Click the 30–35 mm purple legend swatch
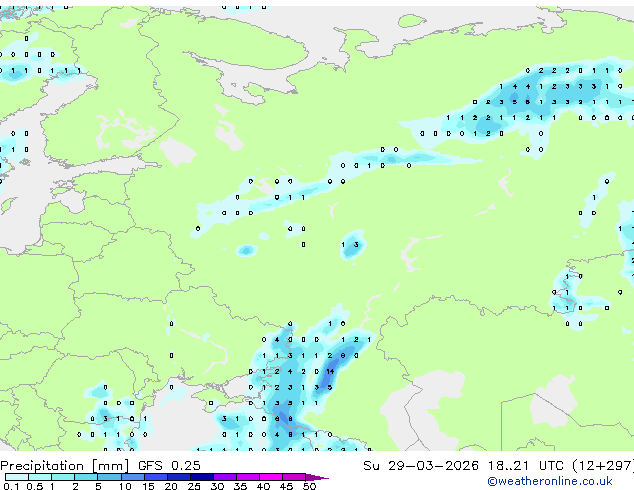The width and height of the screenshot is (634, 490). [225, 477]
